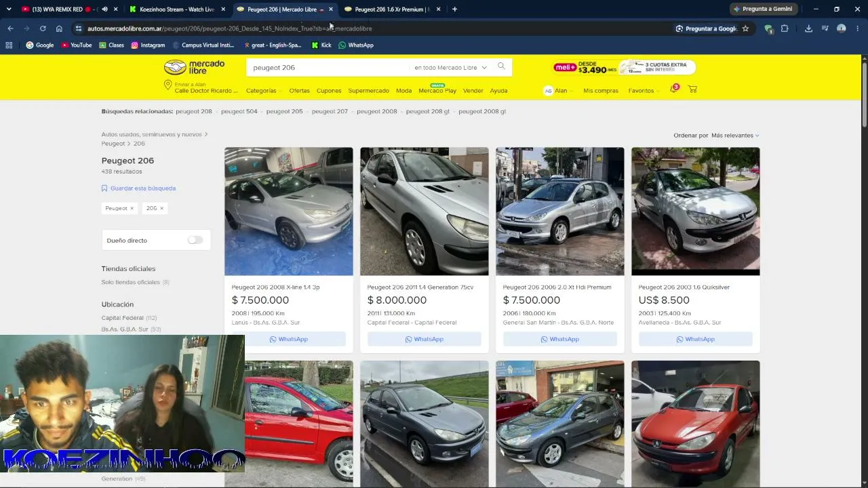Viewport: 868px width, 488px height.
Task: Switch to the Koezinhoo Stream tab
Action: (177, 9)
